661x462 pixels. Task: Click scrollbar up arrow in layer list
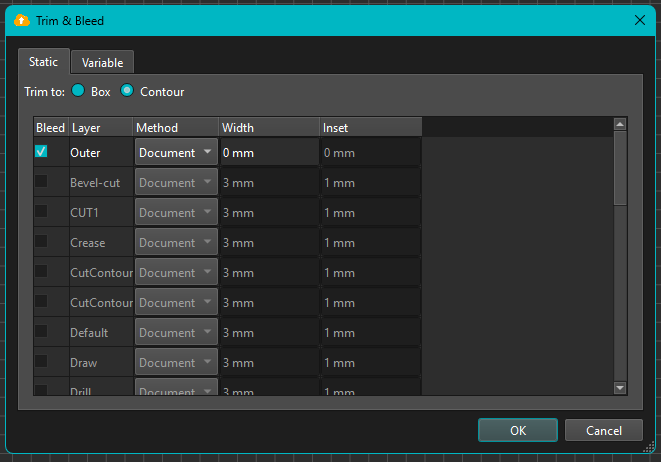[619, 125]
